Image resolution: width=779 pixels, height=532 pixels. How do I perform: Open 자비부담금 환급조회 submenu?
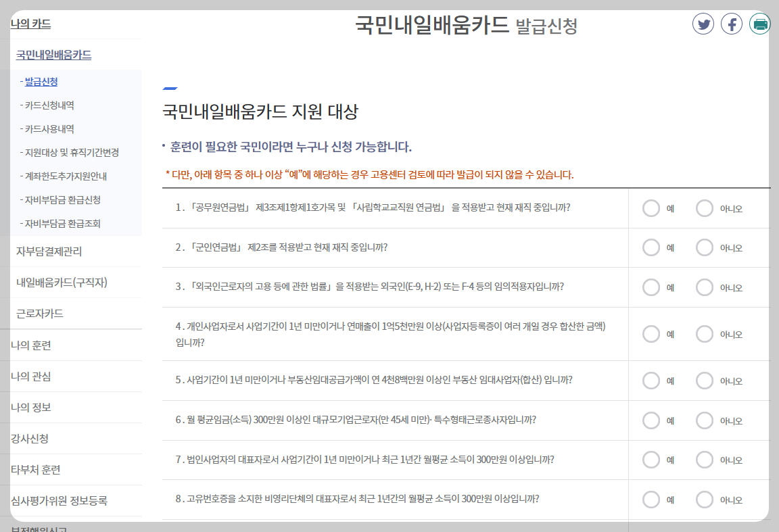(63, 224)
